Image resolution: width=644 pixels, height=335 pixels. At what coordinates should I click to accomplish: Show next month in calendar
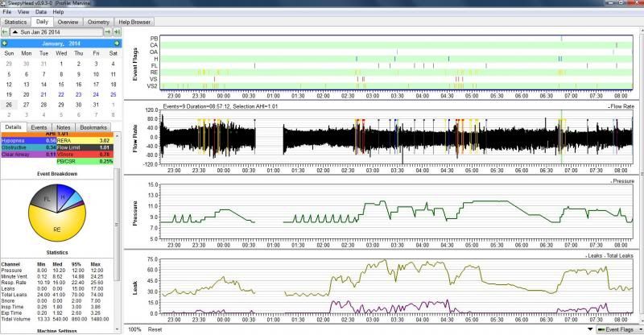(116, 42)
